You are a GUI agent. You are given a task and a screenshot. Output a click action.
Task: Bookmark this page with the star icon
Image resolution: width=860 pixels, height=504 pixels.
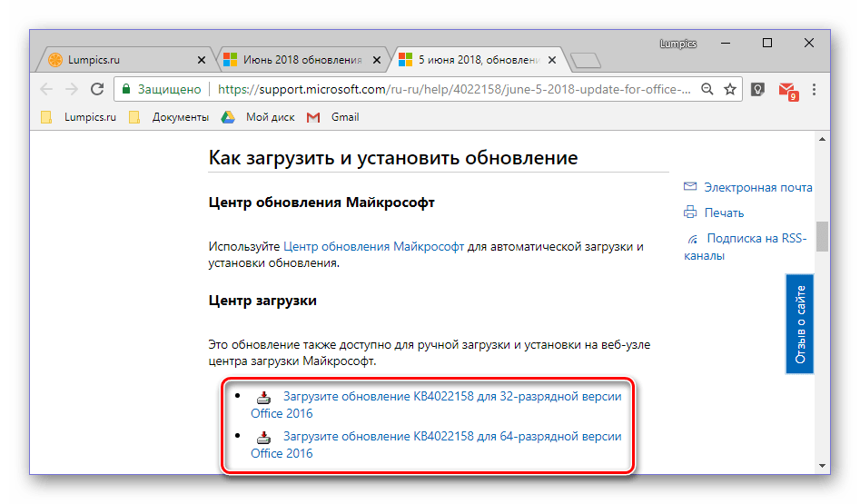coord(730,89)
